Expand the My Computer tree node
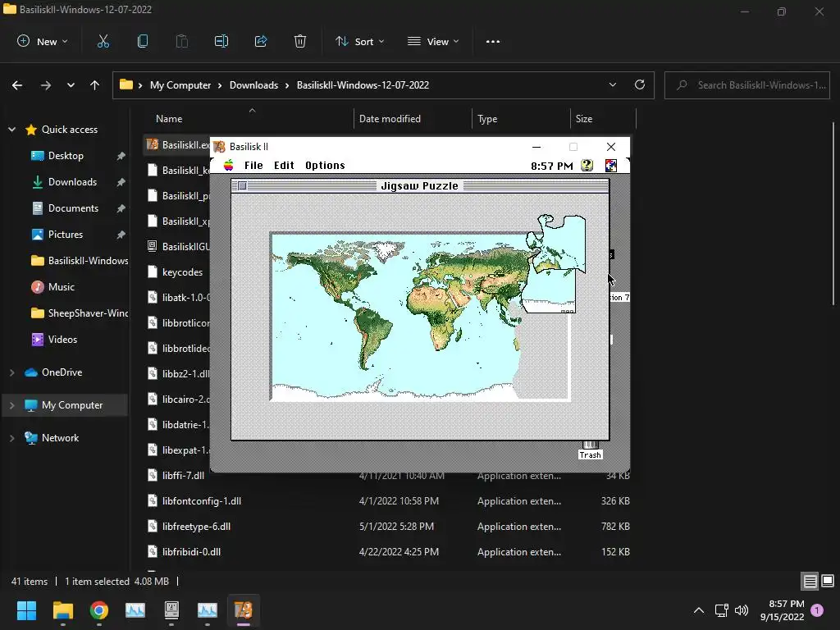This screenshot has width=840, height=630. [11, 405]
